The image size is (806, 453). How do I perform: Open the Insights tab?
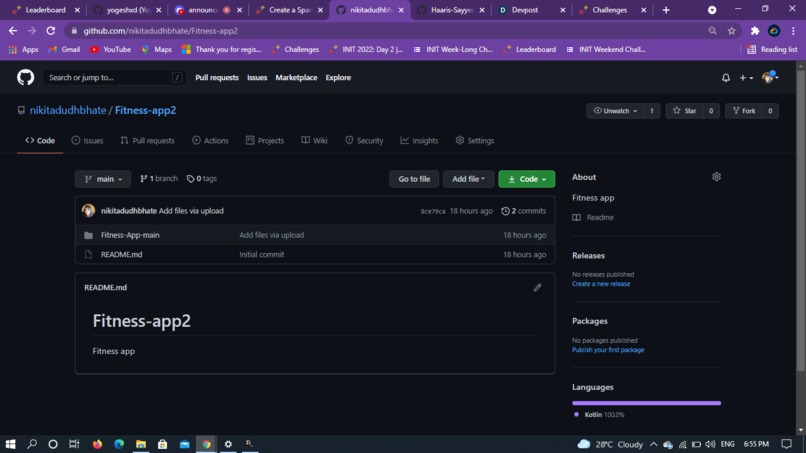(x=419, y=140)
